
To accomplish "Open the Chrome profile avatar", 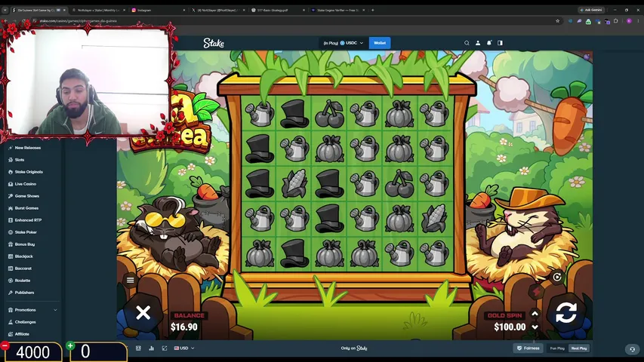I will point(629,21).
